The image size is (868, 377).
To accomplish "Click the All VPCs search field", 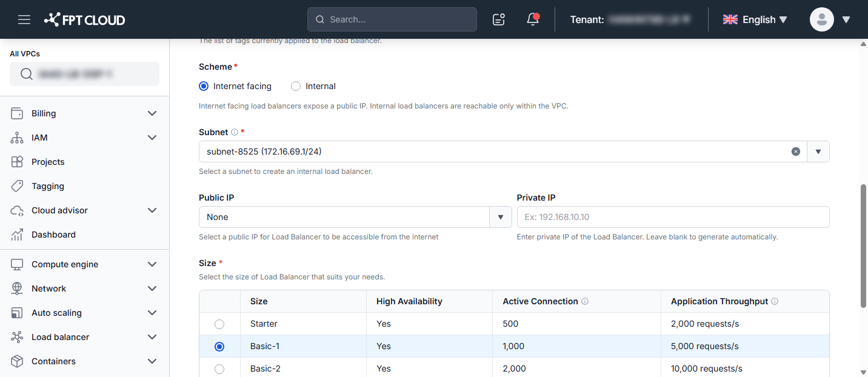I will point(84,74).
